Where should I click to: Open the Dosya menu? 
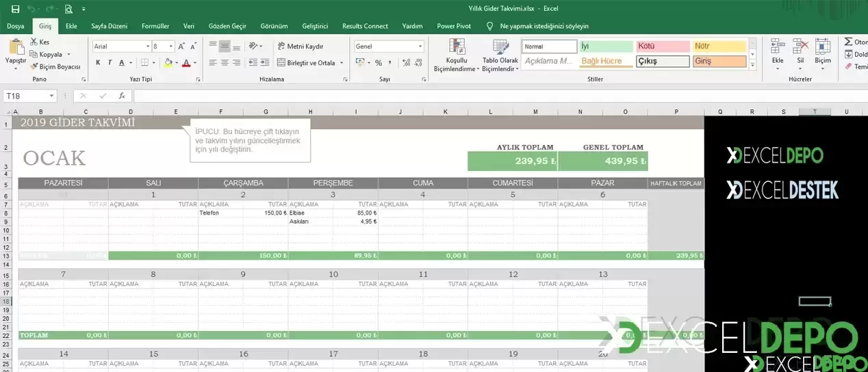(x=16, y=26)
